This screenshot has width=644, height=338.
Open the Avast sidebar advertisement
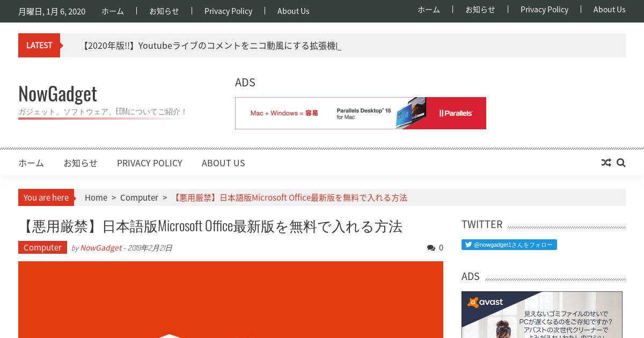tap(542, 314)
